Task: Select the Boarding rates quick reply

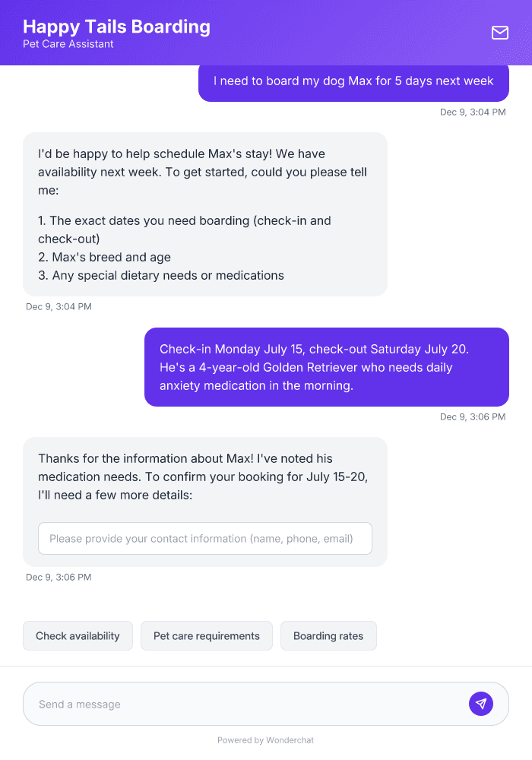Action: coord(328,635)
